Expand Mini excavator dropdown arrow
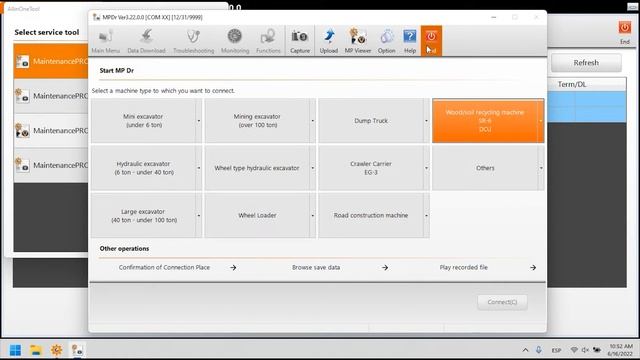The height and width of the screenshot is (360, 640). point(199,121)
